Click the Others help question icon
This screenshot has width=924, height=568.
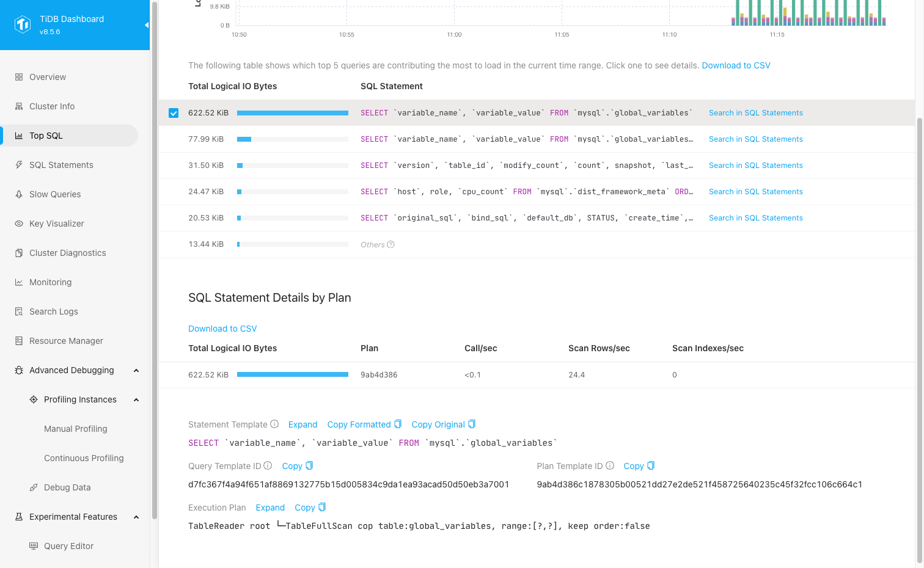[391, 244]
